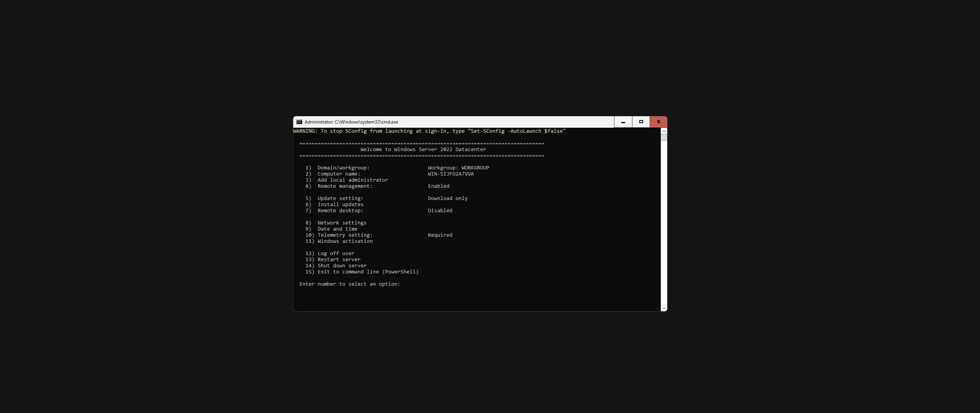Click the scrollbar up arrow
980x413 pixels.
coord(663,131)
